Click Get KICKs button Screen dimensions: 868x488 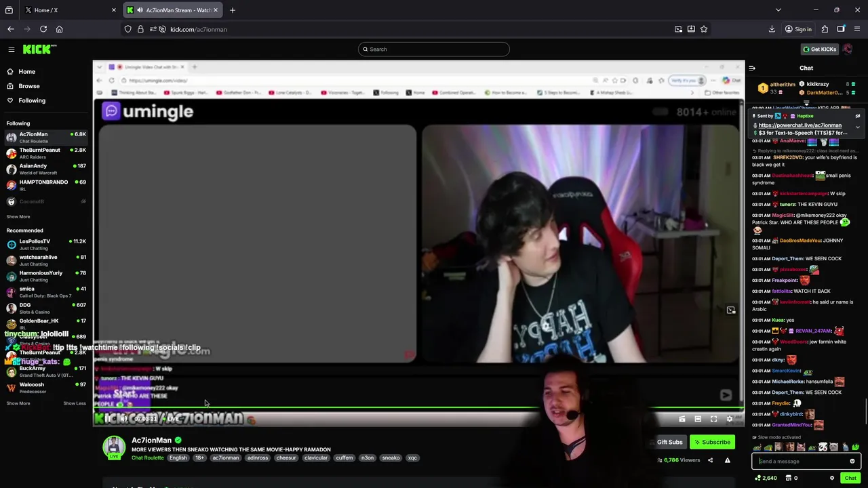pyautogui.click(x=820, y=49)
